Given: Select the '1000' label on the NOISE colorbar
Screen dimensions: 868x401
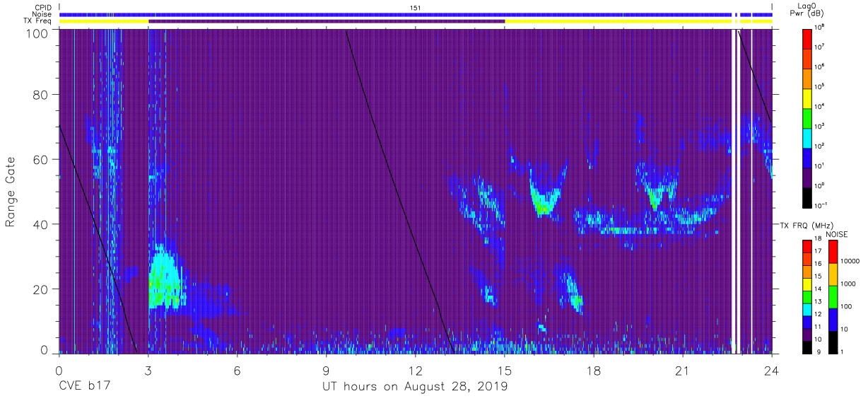Looking at the screenshot, I should [x=848, y=285].
